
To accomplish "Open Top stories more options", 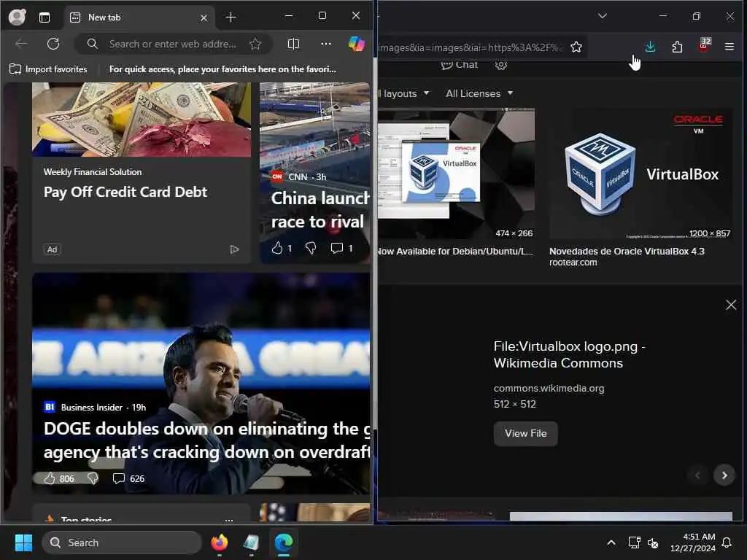I will point(228,519).
